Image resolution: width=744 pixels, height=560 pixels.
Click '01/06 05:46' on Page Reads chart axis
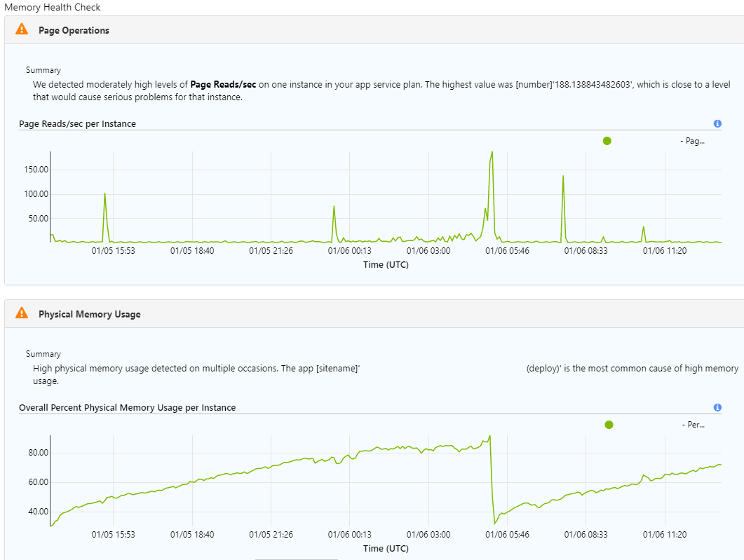coord(507,251)
